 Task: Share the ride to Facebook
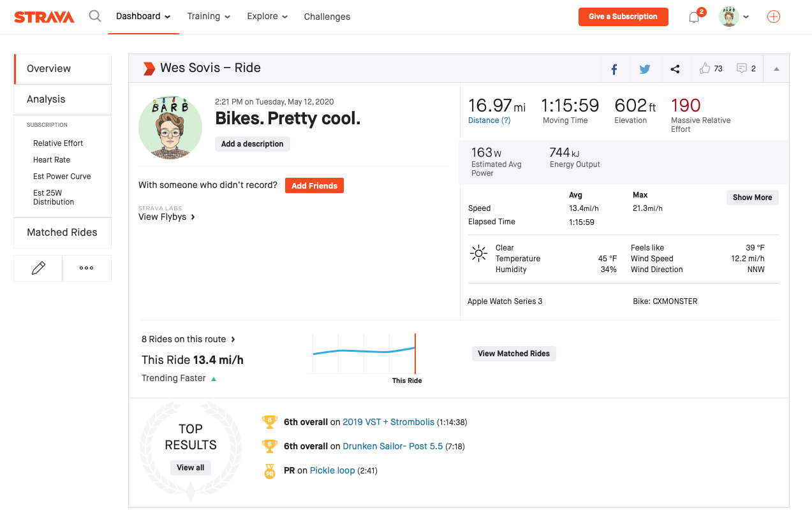point(614,68)
